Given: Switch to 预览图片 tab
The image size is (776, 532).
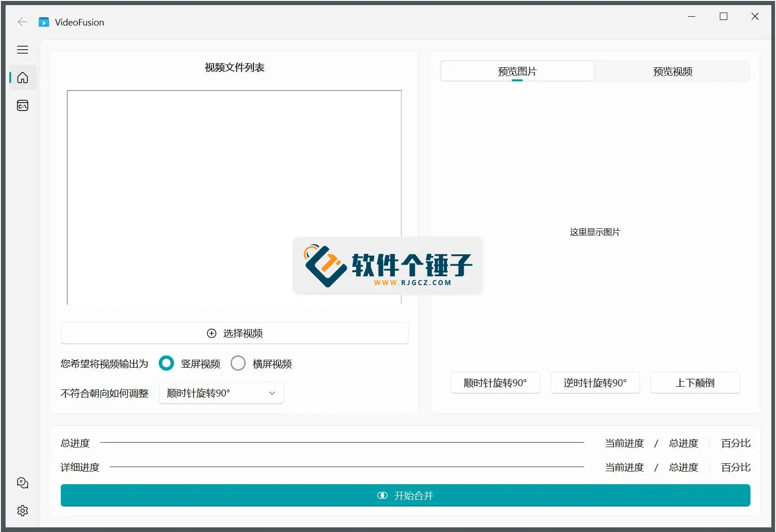Looking at the screenshot, I should pyautogui.click(x=517, y=71).
